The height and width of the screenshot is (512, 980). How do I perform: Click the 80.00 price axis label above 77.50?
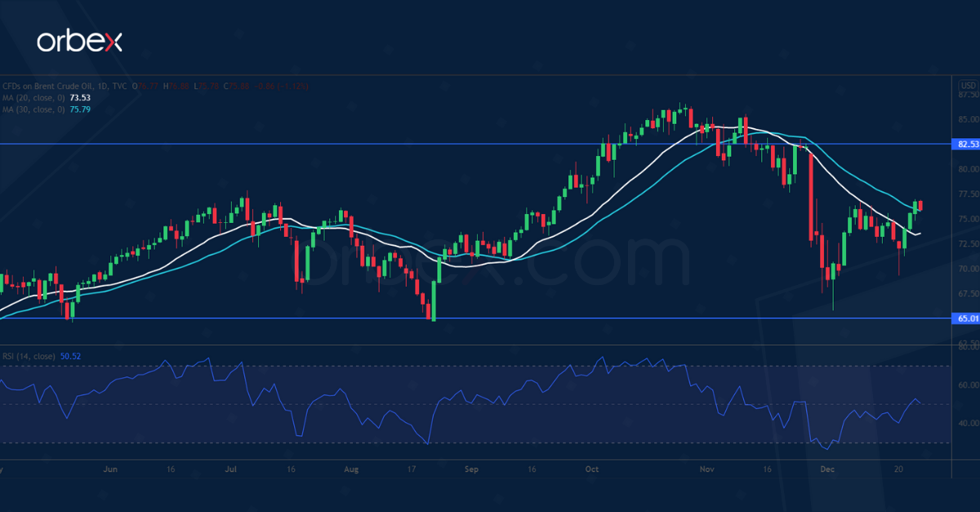(969, 169)
